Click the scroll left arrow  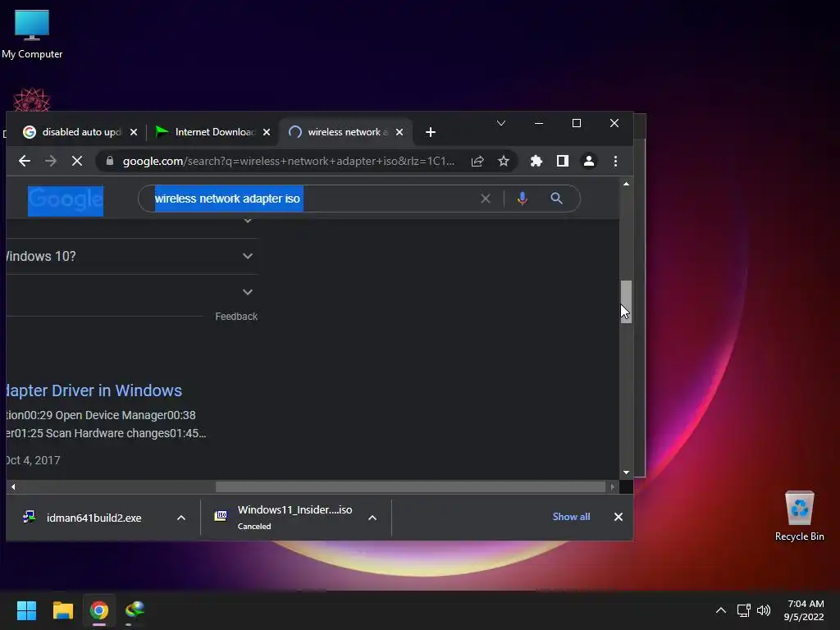coord(13,487)
